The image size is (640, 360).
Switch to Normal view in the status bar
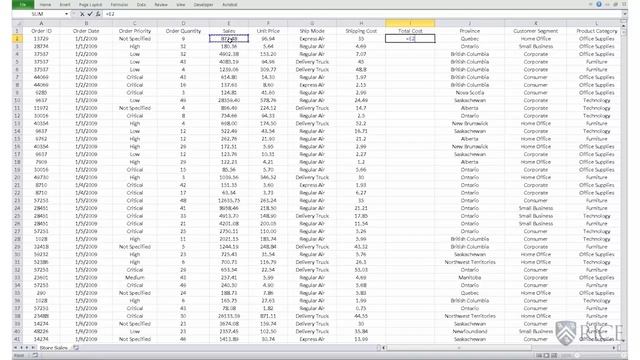pos(539,356)
